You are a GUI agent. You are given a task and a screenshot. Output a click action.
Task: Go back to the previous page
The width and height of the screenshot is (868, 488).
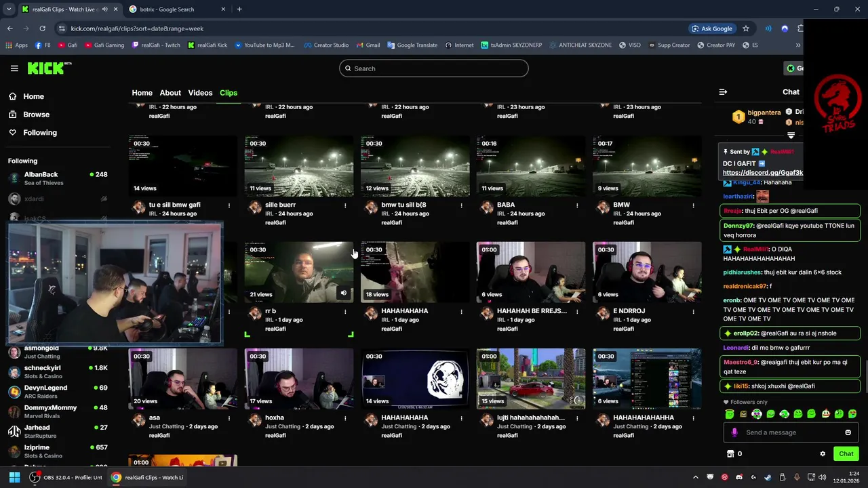(10, 28)
